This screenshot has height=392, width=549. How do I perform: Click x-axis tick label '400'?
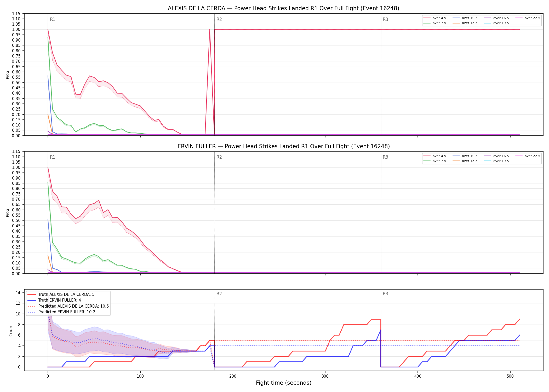click(x=418, y=376)
